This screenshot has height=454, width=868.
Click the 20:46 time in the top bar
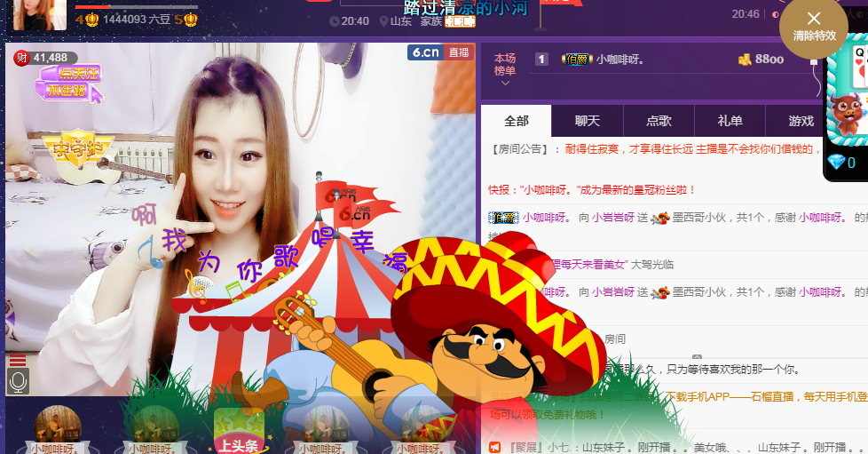coord(746,14)
